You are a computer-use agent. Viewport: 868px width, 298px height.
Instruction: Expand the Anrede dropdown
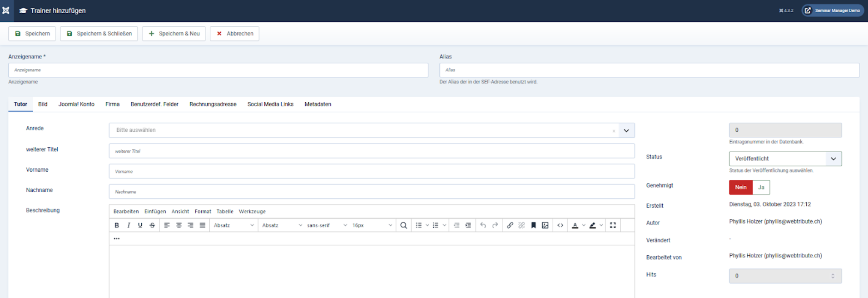coord(626,130)
